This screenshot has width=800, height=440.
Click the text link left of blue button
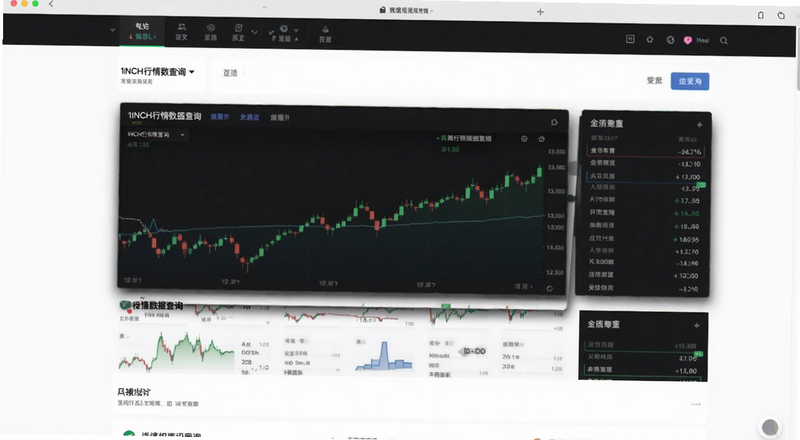point(654,81)
